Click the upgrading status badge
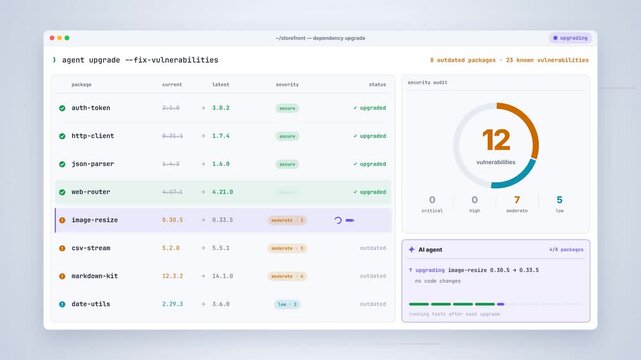 (570, 38)
